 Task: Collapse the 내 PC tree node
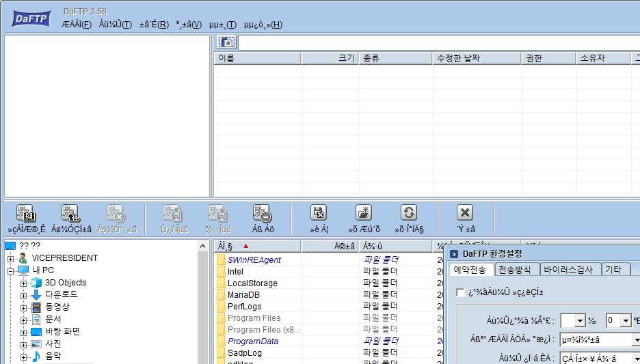tap(11, 271)
